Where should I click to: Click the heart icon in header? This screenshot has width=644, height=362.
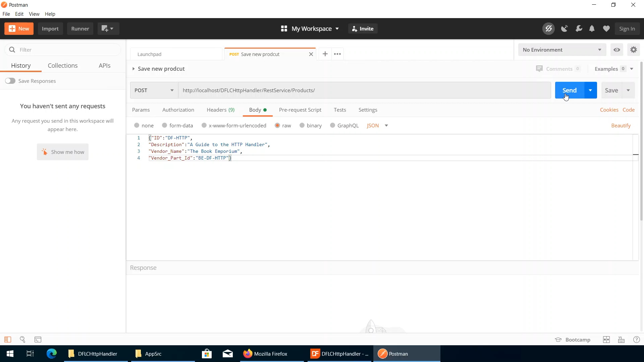[606, 29]
